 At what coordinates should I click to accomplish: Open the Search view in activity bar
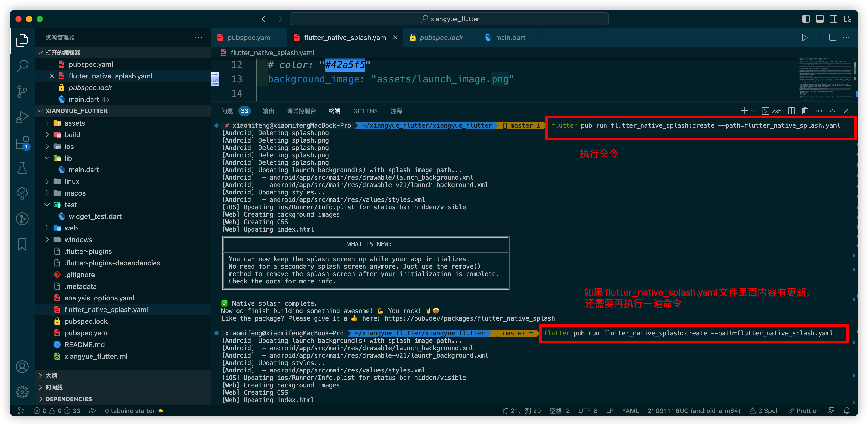(22, 66)
